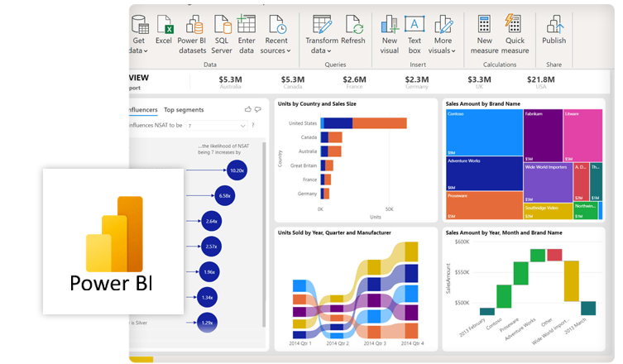Publish the report
Screen dimensions: 623x364
pos(554,30)
